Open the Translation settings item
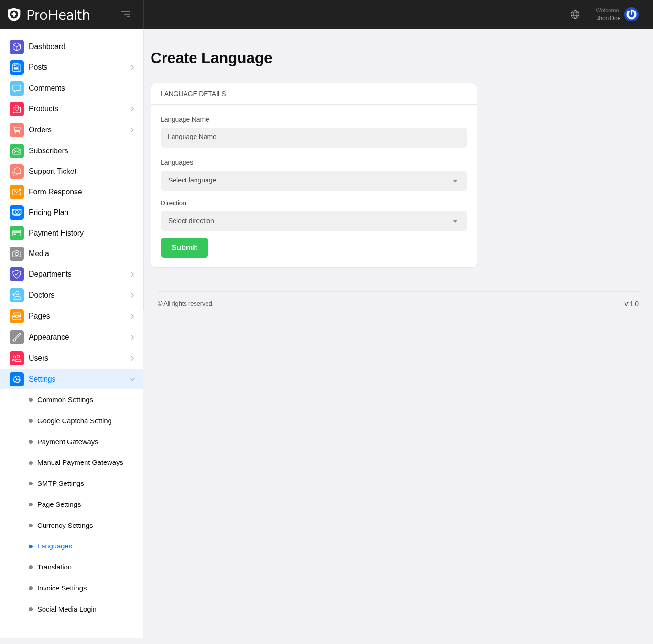 (54, 567)
